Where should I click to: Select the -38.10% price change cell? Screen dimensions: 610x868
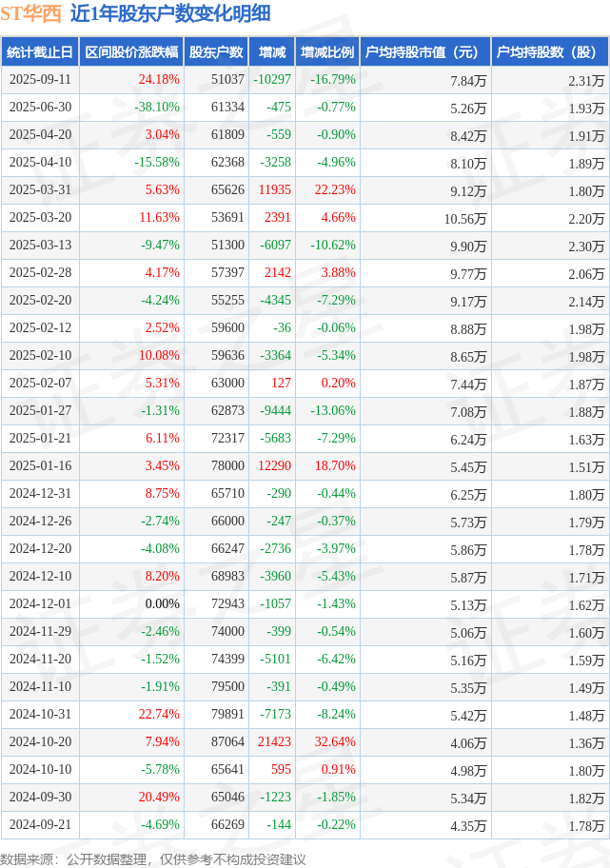pos(157,108)
